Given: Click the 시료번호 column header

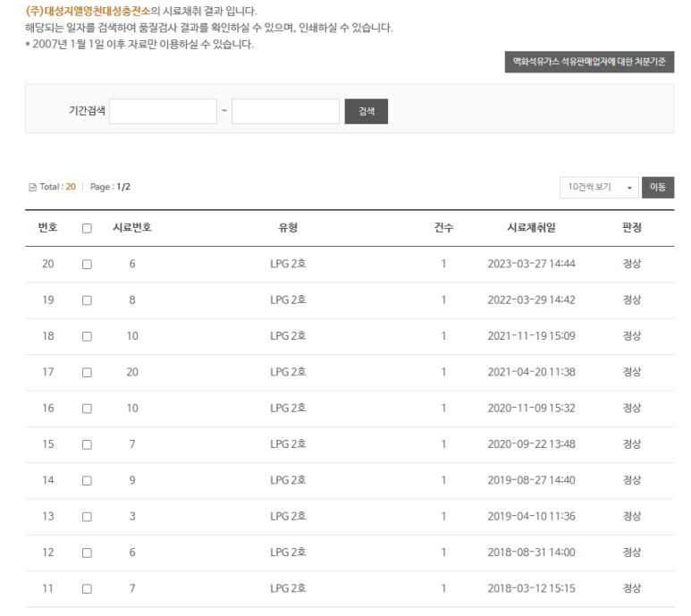Looking at the screenshot, I should coord(132,227).
